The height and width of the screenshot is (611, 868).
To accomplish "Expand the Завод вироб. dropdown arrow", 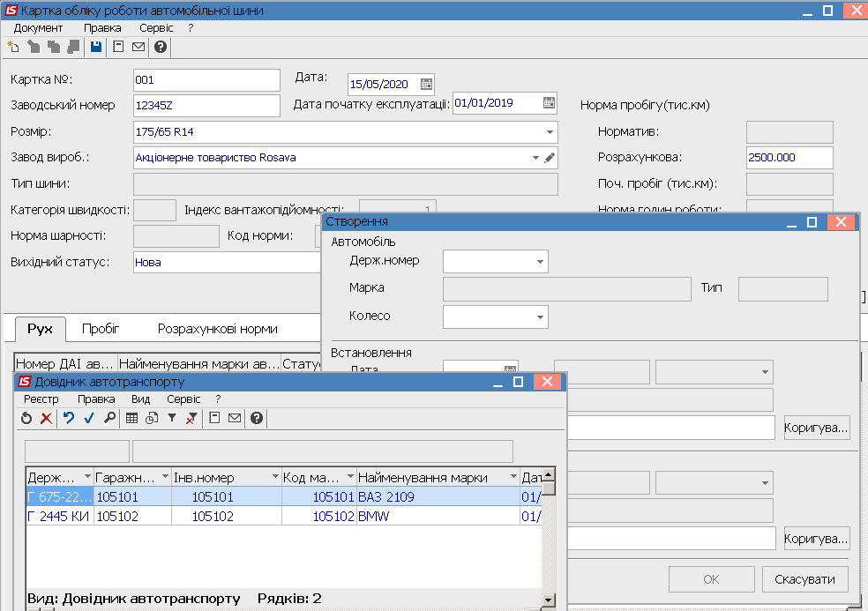I will 535,158.
